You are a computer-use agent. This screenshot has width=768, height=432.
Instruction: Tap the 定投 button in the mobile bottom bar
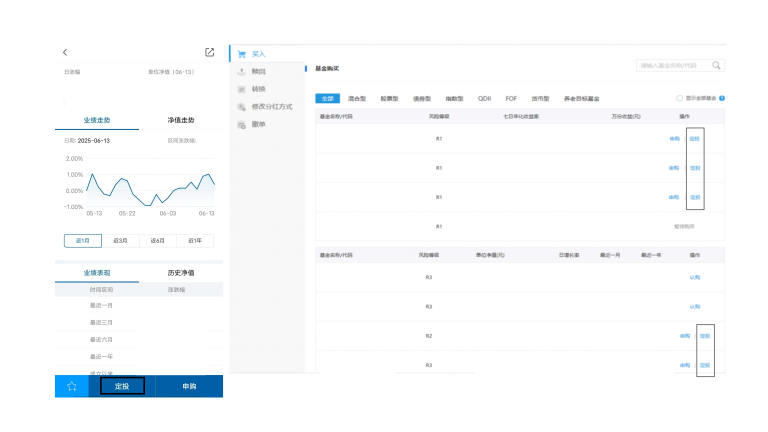coord(122,386)
